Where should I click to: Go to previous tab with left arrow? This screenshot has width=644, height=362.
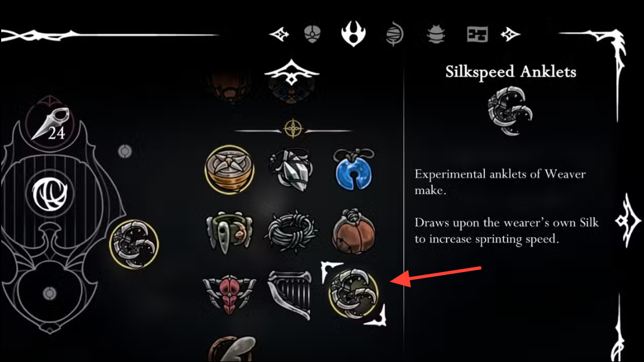(x=279, y=34)
